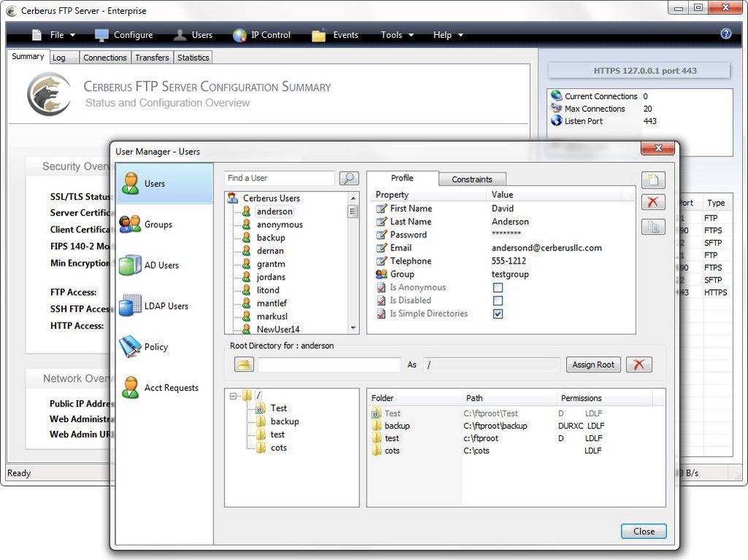
Task: Click the edit icon next to Telephone
Action: 381,261
